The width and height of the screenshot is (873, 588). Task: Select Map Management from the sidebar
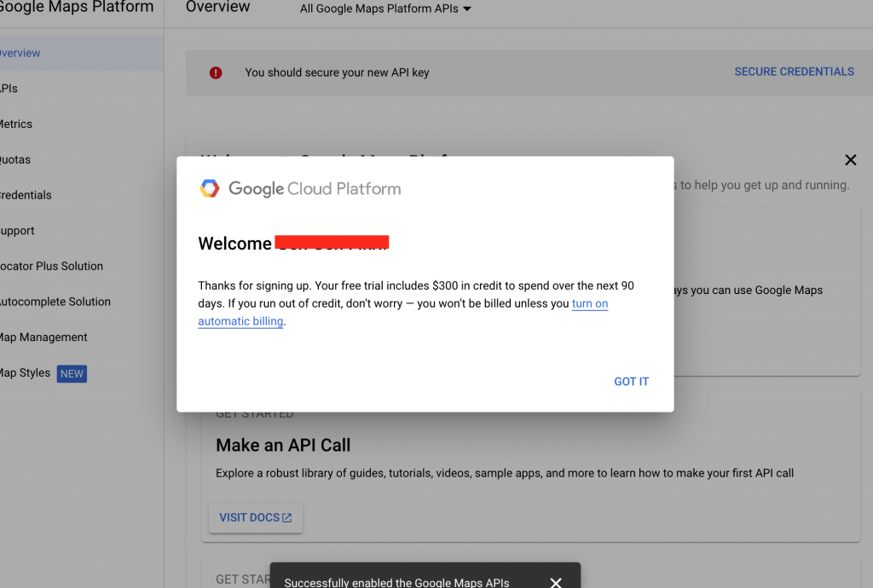click(x=43, y=337)
